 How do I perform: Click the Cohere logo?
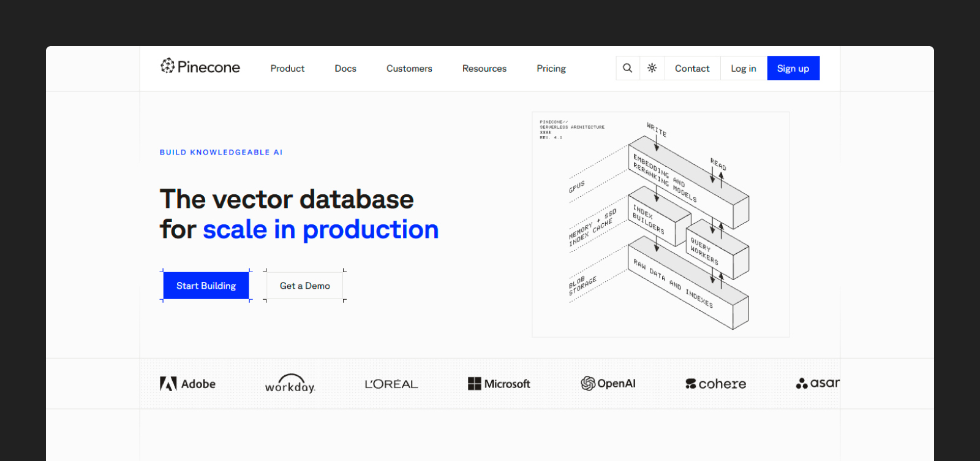click(x=716, y=384)
